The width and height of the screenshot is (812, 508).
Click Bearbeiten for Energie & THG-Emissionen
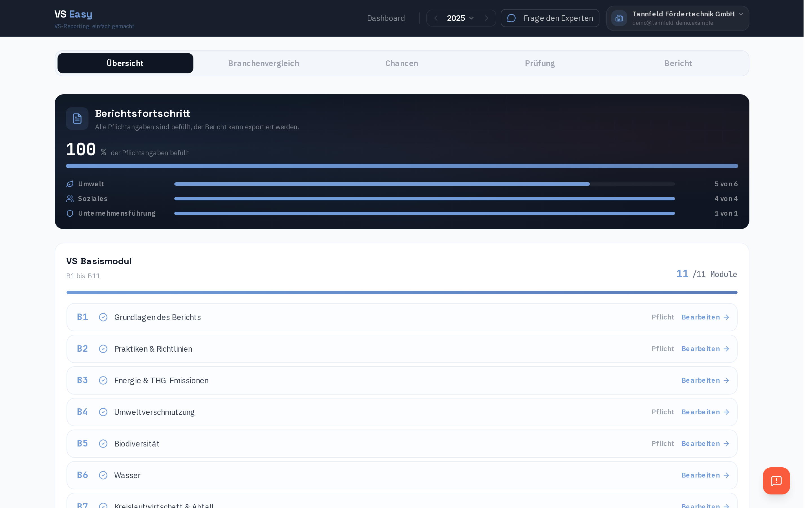pos(705,380)
